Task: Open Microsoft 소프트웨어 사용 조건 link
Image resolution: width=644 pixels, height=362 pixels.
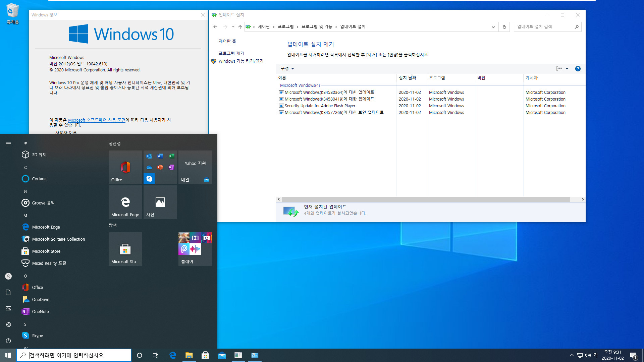Action: pos(97,120)
